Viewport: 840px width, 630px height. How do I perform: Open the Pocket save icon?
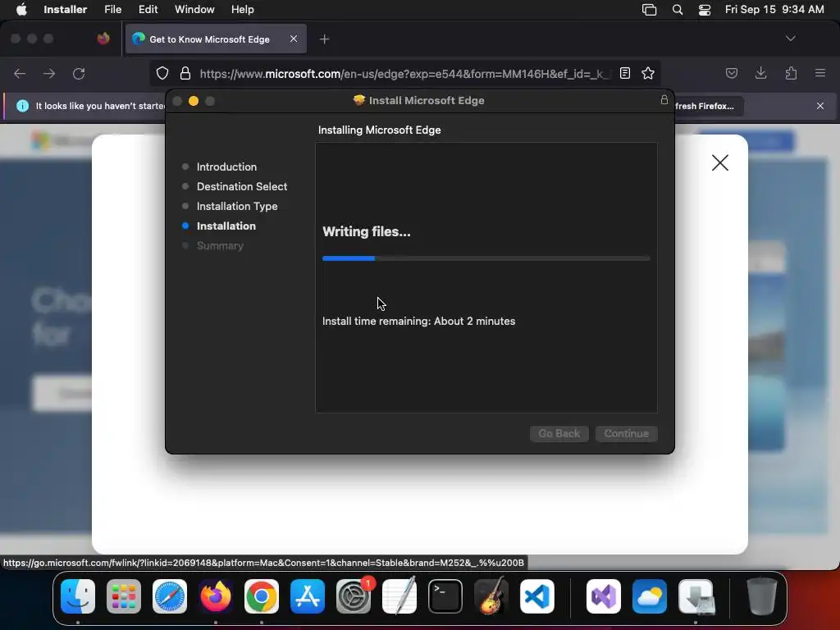click(731, 73)
